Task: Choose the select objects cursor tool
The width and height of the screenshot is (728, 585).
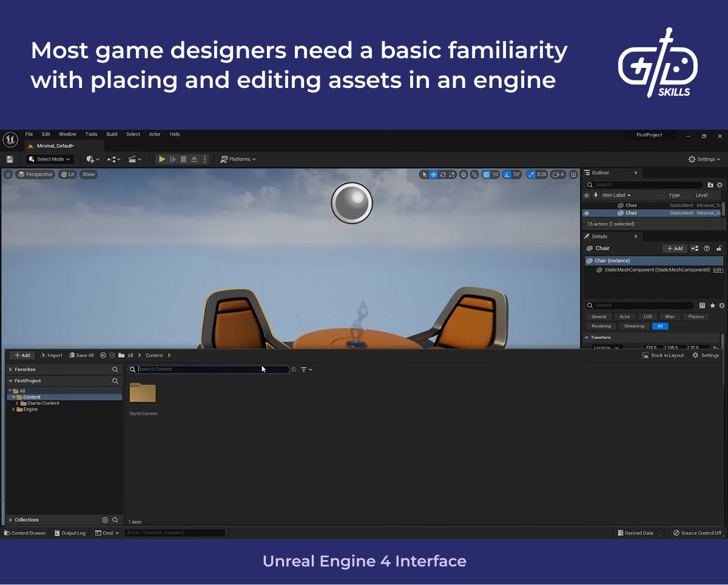Action: coord(424,175)
